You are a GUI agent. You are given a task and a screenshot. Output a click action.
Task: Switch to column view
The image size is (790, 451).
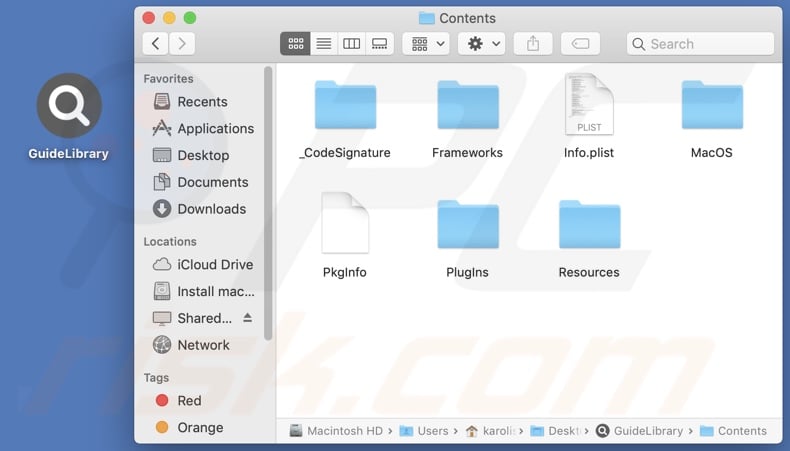[351, 44]
